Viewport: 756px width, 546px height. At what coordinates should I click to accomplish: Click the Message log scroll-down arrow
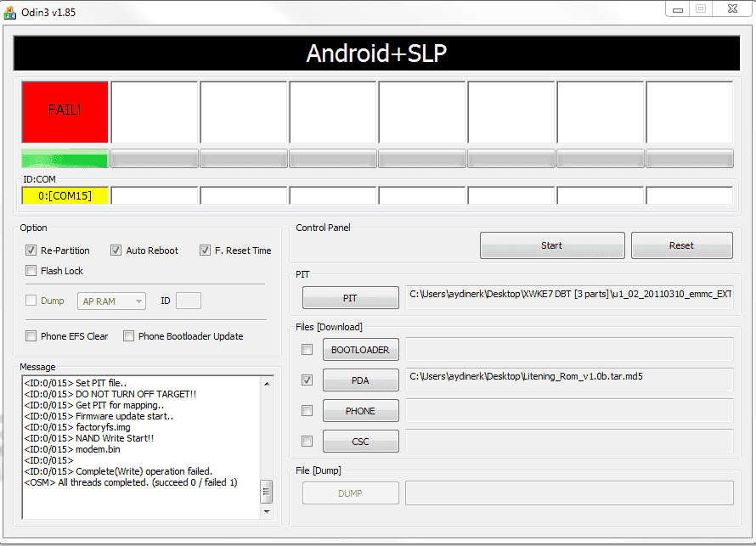[267, 512]
